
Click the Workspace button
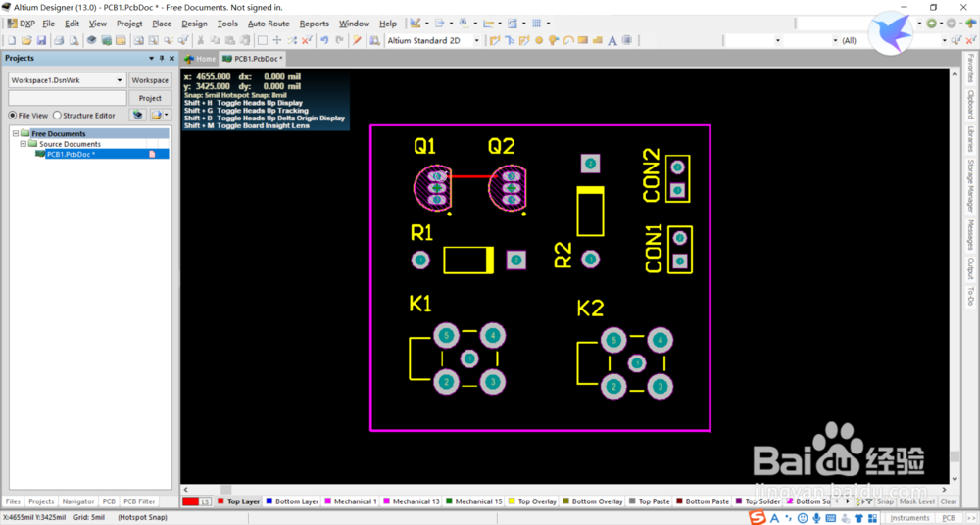(x=150, y=80)
